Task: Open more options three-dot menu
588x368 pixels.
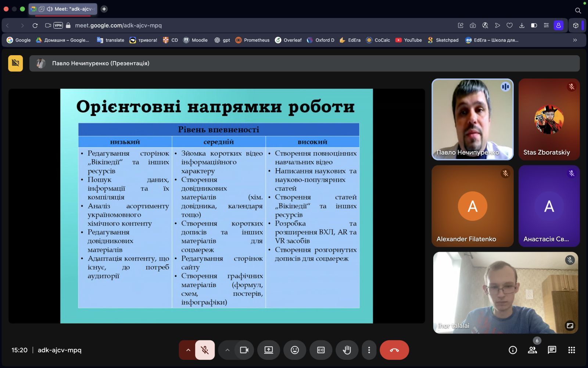Action: click(x=369, y=350)
